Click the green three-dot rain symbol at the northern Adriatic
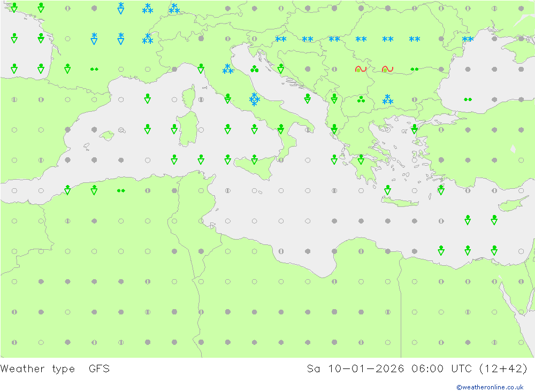 [x=254, y=70]
